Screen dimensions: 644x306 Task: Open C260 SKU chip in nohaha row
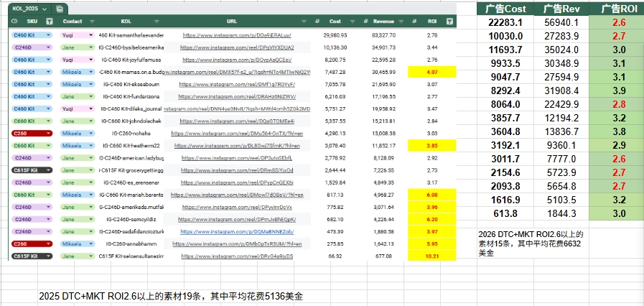[x=32, y=133]
